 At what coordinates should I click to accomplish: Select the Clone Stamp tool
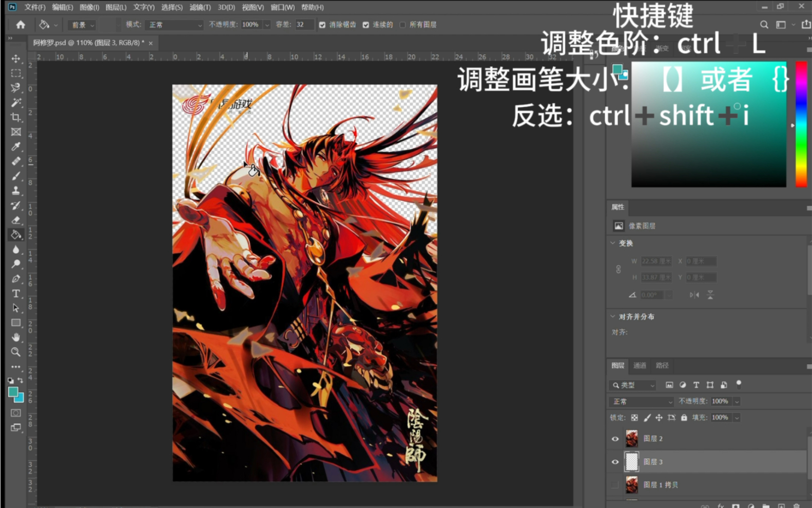click(16, 191)
